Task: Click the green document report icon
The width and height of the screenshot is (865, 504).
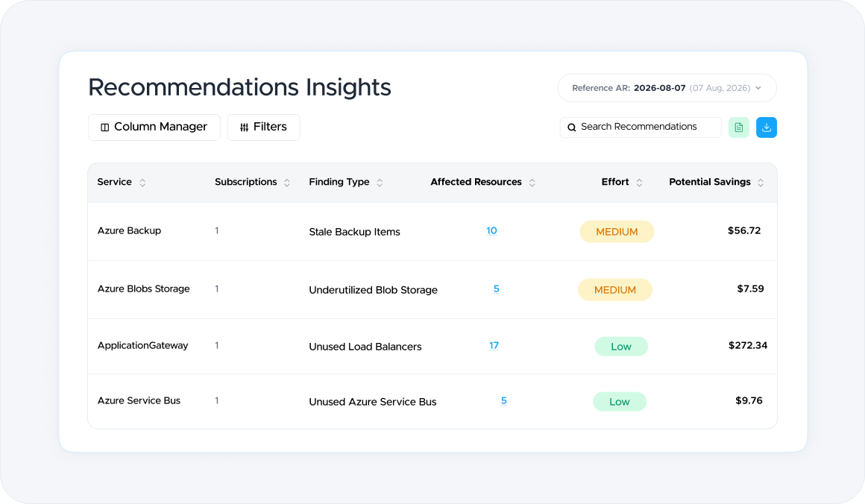Action: click(739, 127)
